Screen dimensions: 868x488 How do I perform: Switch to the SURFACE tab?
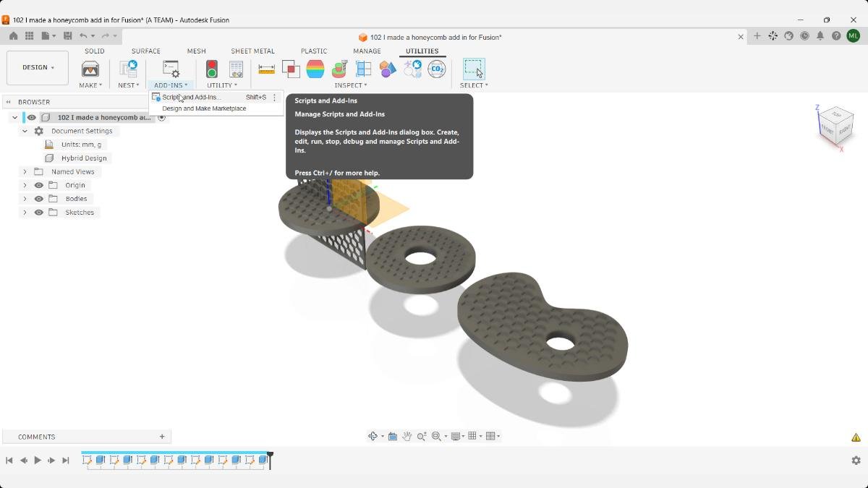pyautogui.click(x=145, y=51)
